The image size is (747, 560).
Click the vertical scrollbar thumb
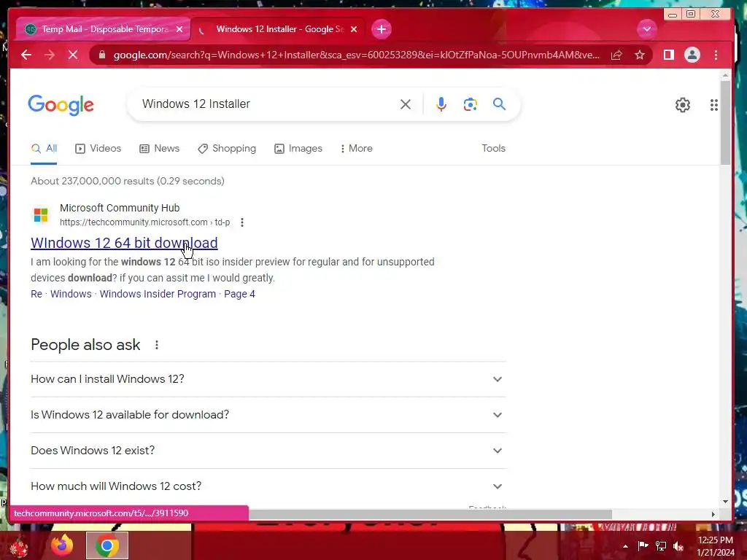click(x=725, y=122)
